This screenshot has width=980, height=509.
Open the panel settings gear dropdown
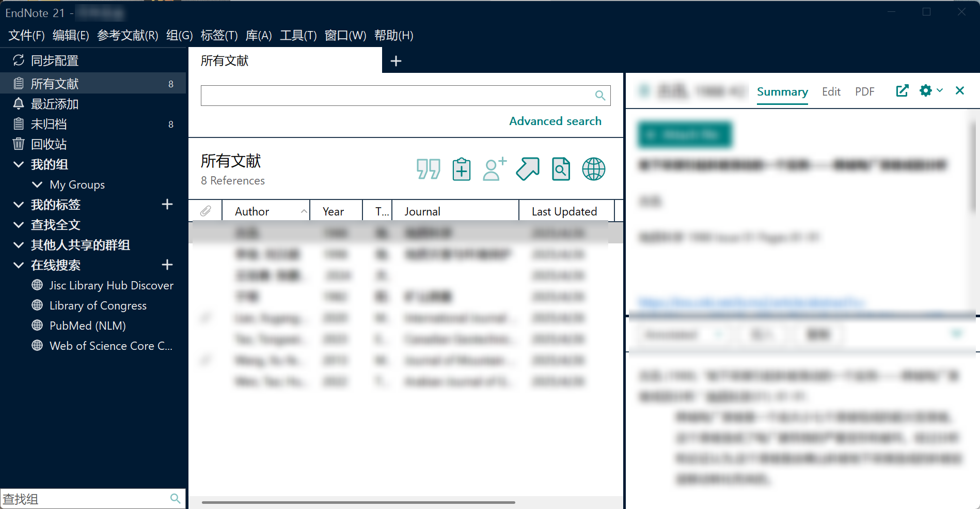(x=931, y=91)
